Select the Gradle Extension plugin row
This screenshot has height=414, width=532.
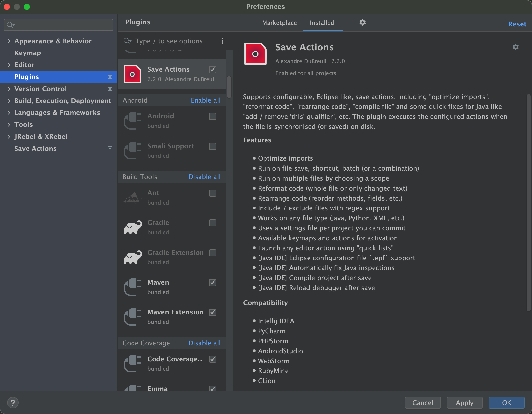pos(172,257)
